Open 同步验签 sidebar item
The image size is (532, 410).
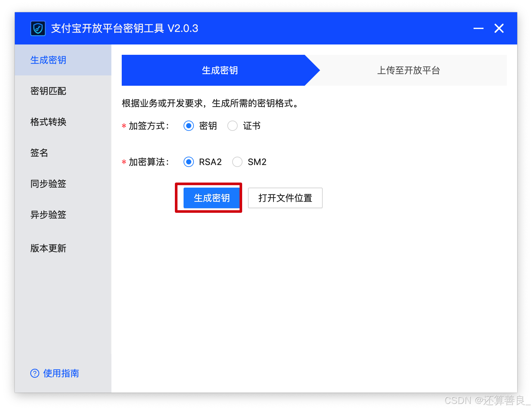click(63, 184)
